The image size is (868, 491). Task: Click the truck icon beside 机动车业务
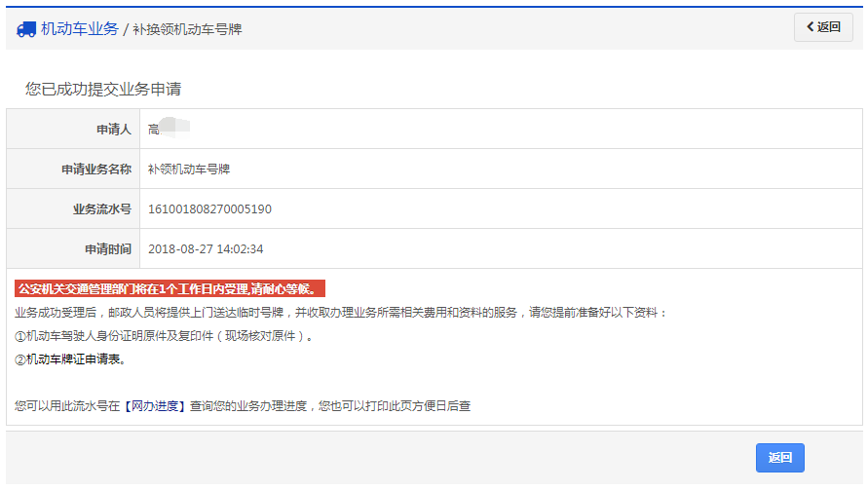(26, 29)
